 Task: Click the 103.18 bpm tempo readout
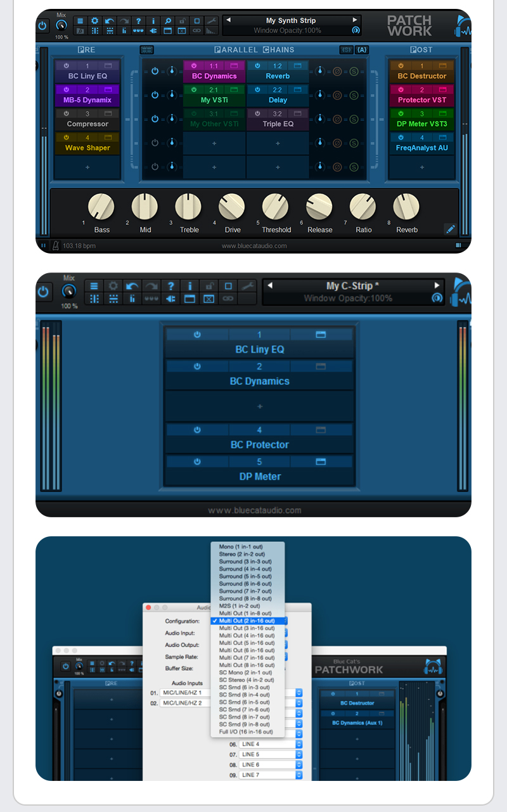coord(79,245)
